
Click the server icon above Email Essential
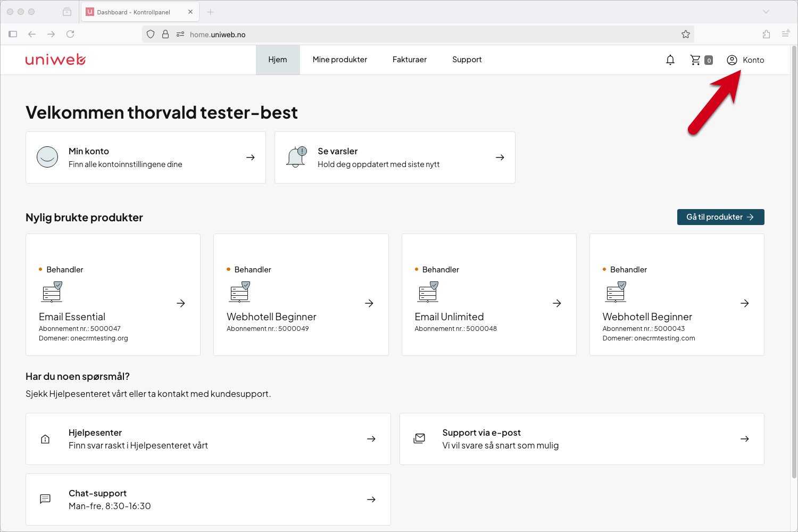coord(52,292)
